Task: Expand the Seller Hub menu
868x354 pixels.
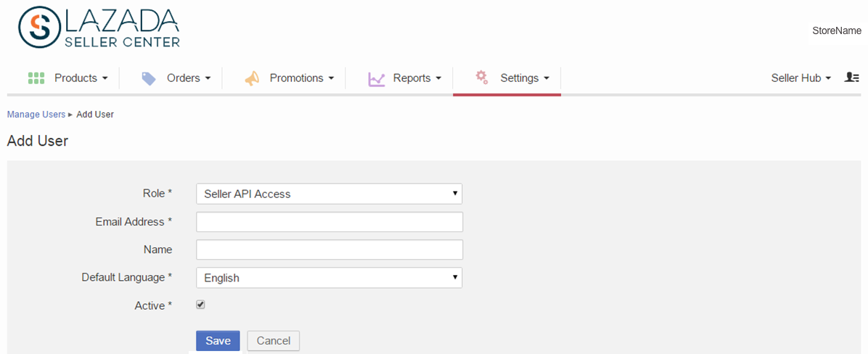Action: pos(801,78)
